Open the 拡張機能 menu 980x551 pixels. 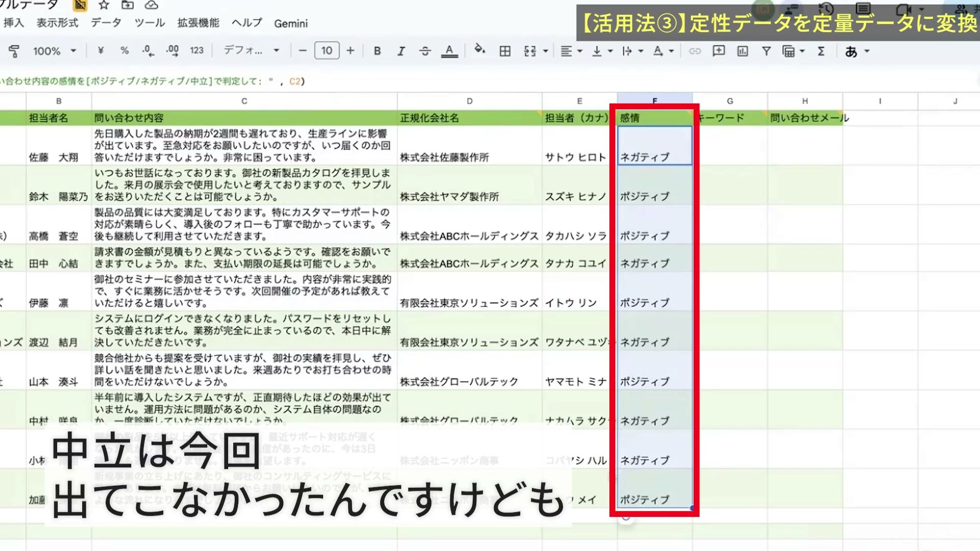[198, 23]
